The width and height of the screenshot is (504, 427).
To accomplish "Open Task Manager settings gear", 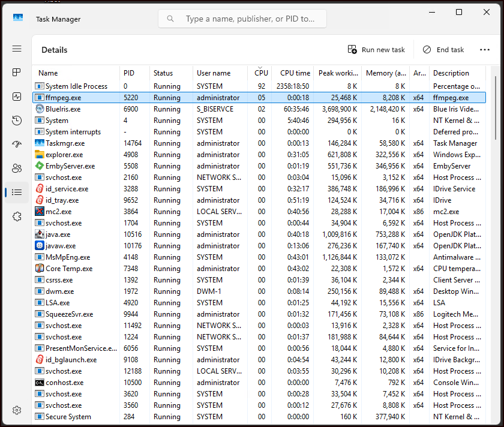I will pos(17,410).
